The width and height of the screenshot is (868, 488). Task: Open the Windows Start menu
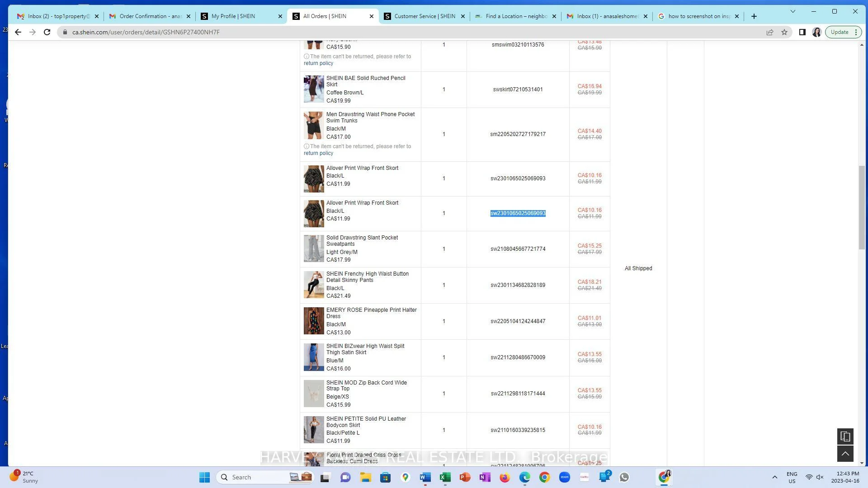point(204,477)
